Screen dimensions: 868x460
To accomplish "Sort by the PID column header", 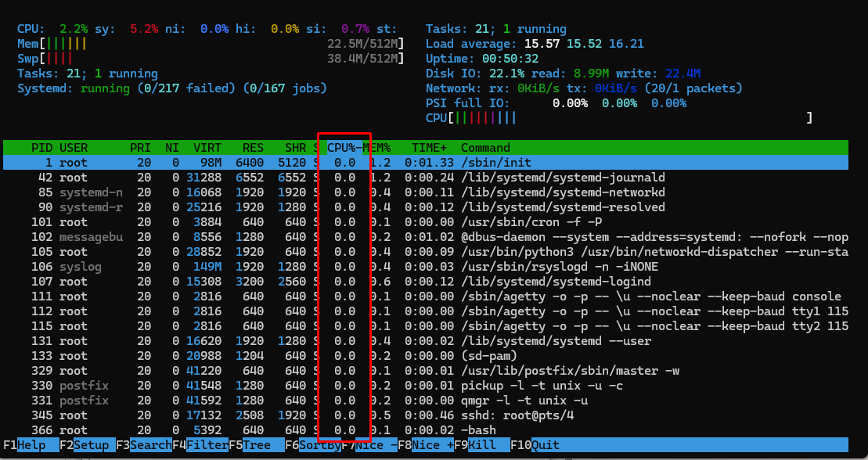I will (x=41, y=148).
